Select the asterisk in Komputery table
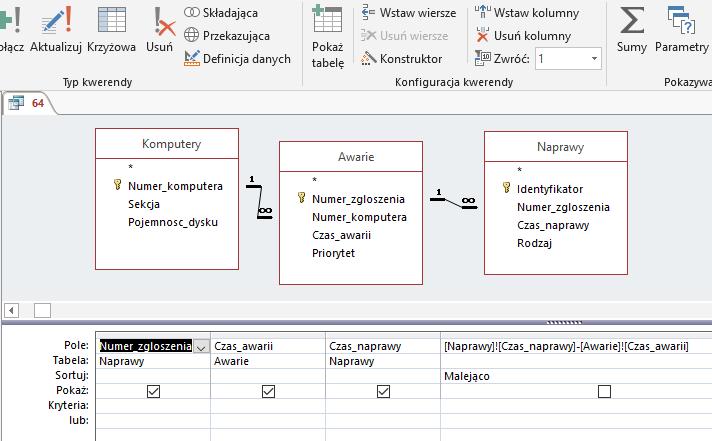 (131, 168)
